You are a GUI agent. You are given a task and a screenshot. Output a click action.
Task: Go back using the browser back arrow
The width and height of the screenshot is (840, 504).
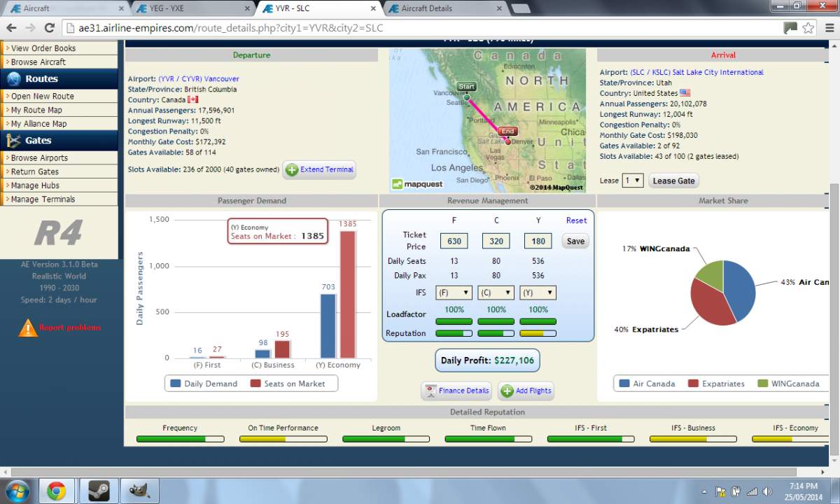(x=12, y=28)
